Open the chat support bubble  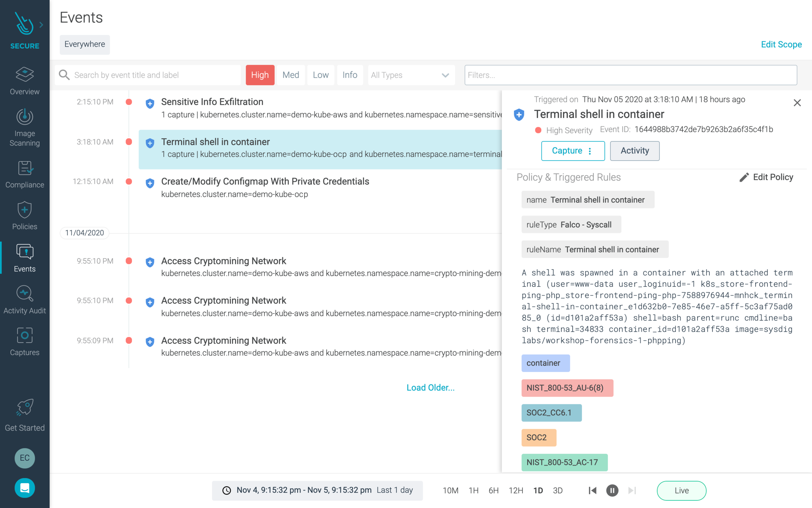point(24,488)
